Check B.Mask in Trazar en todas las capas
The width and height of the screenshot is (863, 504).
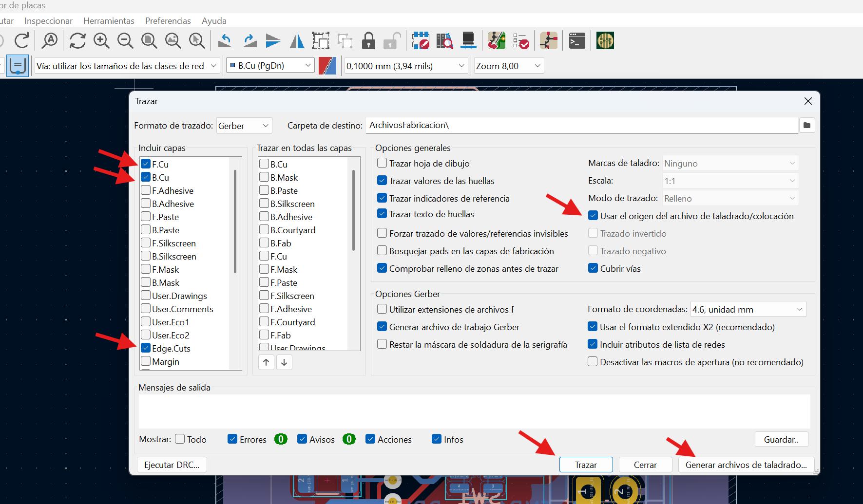coord(264,177)
